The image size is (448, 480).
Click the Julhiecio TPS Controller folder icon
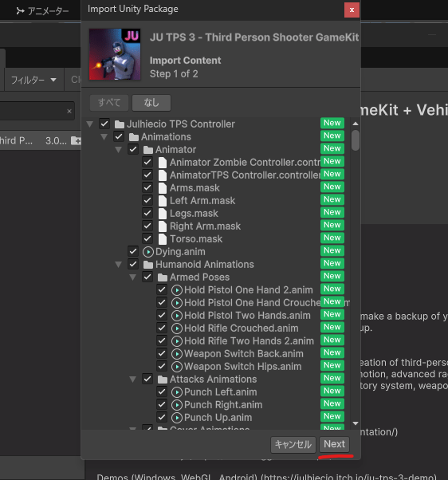click(120, 124)
